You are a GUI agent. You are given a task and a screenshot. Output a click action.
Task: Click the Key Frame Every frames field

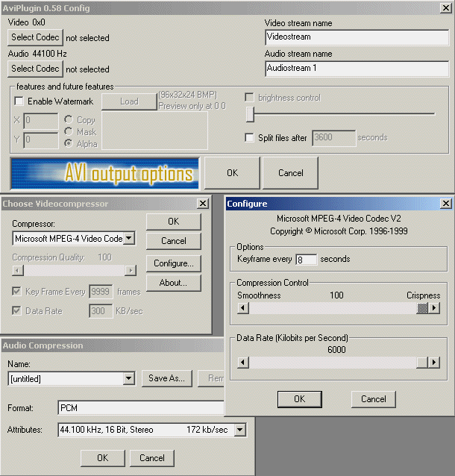pyautogui.click(x=101, y=292)
